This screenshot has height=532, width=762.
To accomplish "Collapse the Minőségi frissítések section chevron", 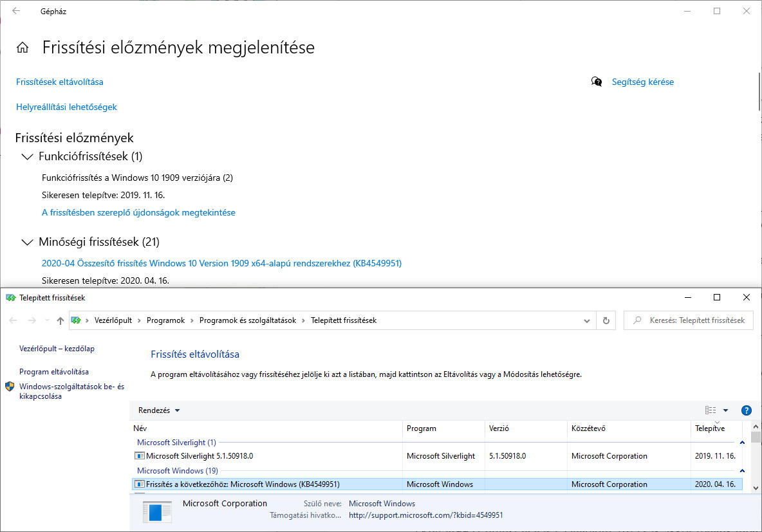I will click(27, 242).
